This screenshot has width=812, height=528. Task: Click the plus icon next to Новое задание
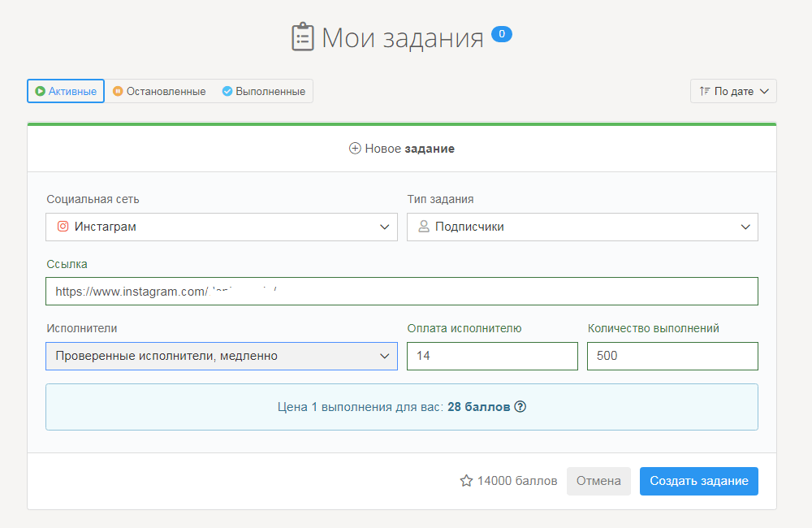(x=355, y=149)
